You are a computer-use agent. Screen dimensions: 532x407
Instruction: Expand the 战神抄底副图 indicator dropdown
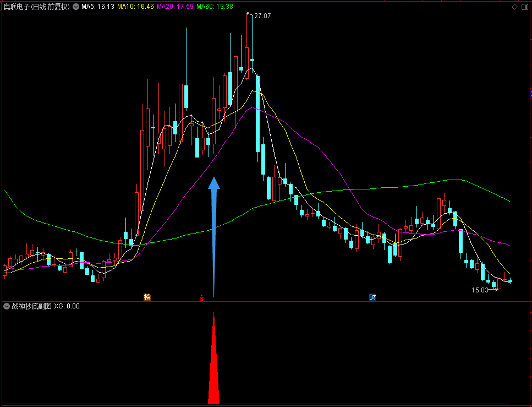click(x=7, y=306)
